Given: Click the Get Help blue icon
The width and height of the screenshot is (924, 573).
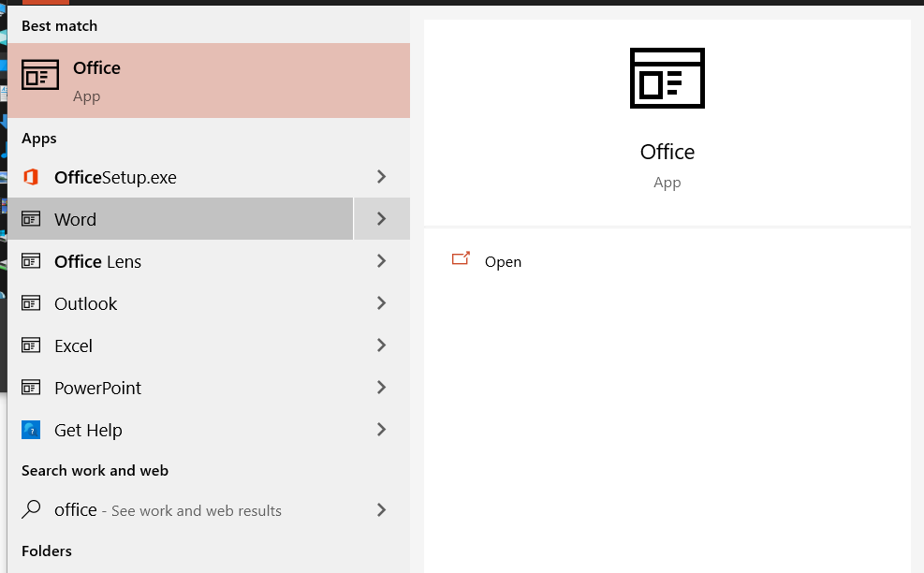Looking at the screenshot, I should coord(31,430).
